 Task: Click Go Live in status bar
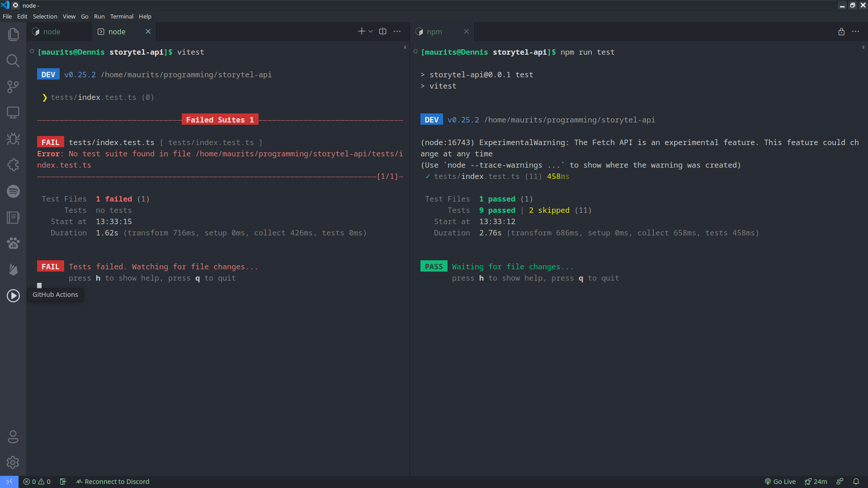[x=780, y=482]
